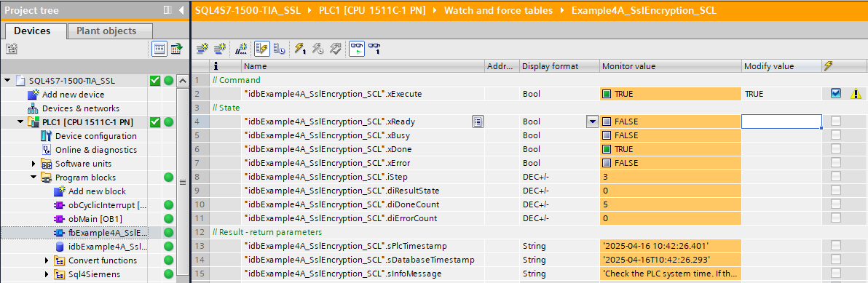Click the first Insert row toolbar icon
The width and height of the screenshot is (868, 283).
tap(203, 49)
